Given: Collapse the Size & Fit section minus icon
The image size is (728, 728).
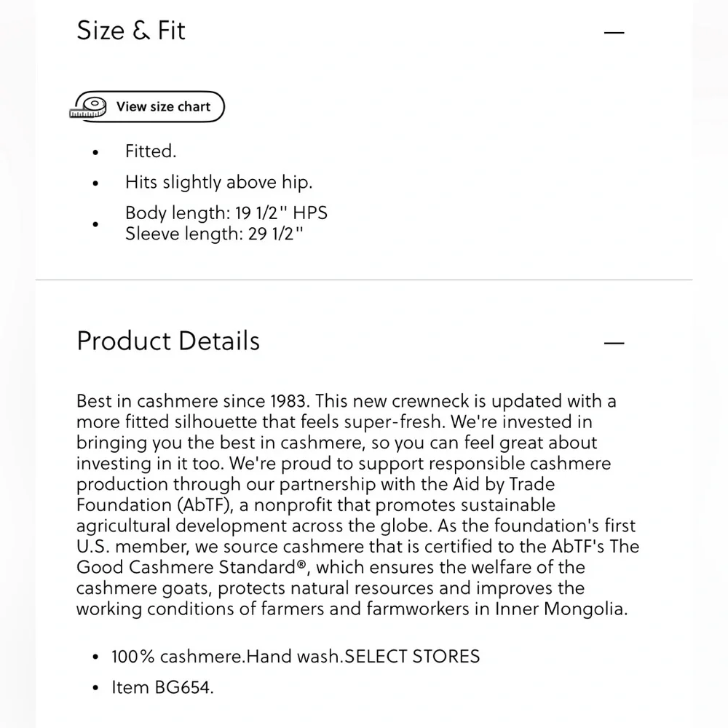Looking at the screenshot, I should coord(614,33).
